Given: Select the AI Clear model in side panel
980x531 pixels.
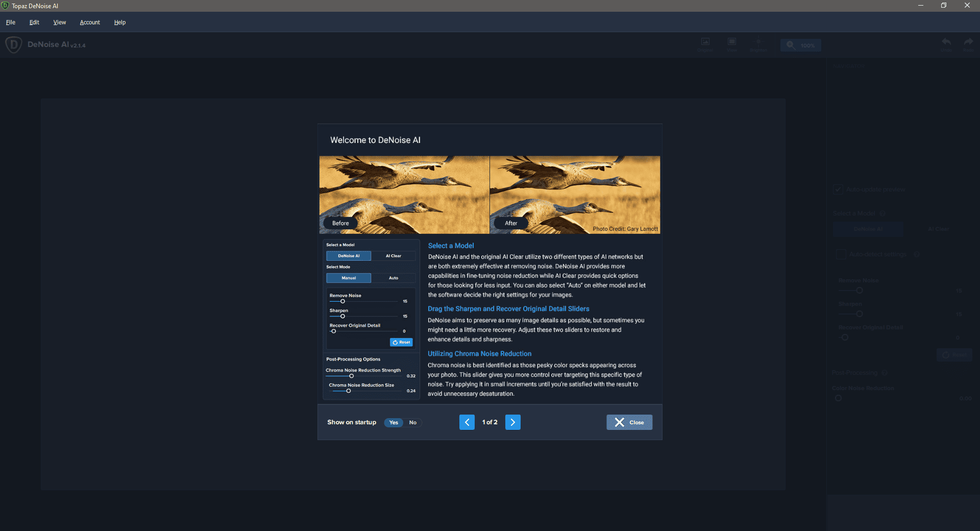Looking at the screenshot, I should tap(938, 229).
